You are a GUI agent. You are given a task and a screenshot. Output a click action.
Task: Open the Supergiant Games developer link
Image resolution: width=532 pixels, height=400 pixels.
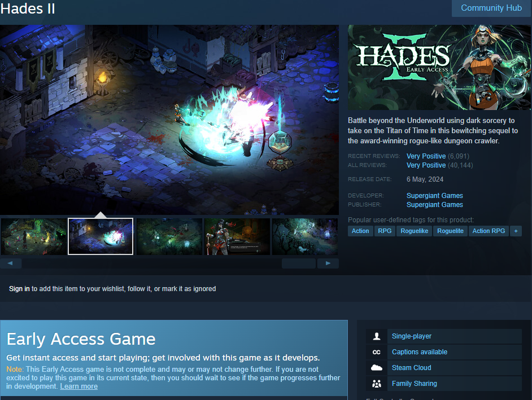435,196
